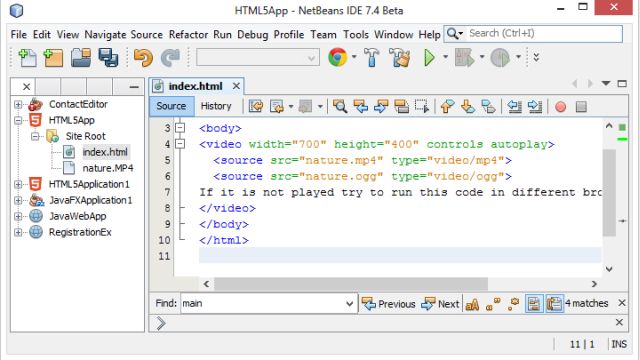Click the Undo arrow icon
The height and width of the screenshot is (360, 640).
[143, 58]
